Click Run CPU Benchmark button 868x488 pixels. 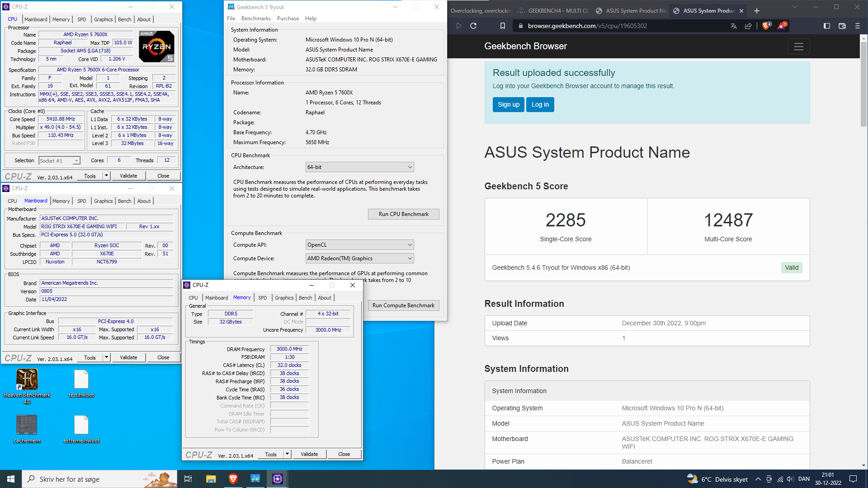coord(403,214)
